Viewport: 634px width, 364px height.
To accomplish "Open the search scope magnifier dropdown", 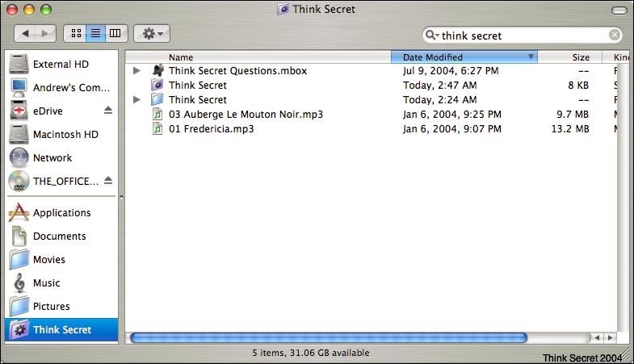I will point(432,36).
